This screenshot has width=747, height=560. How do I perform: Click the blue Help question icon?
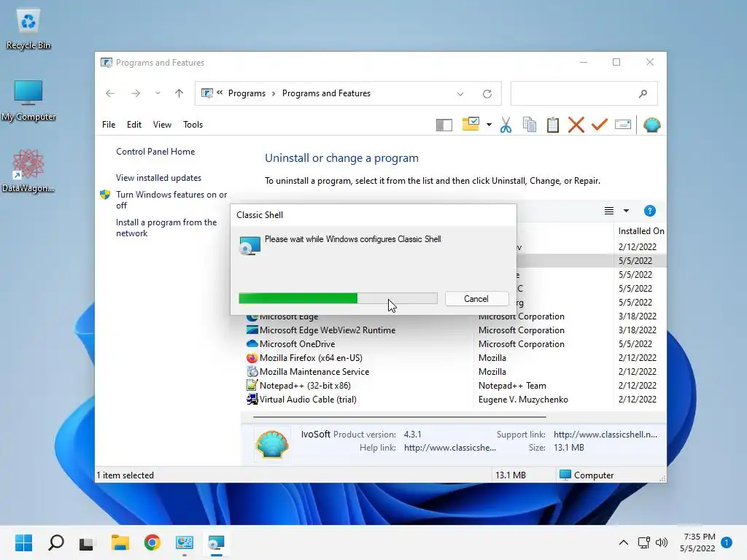pos(649,211)
